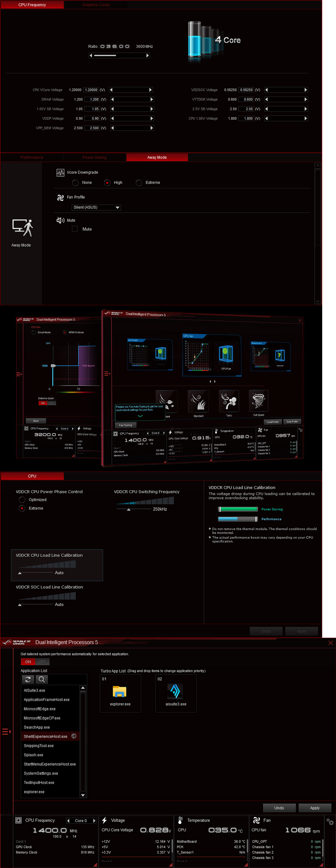
Task: Click Undo in the Turbo App window
Action: click(x=279, y=808)
